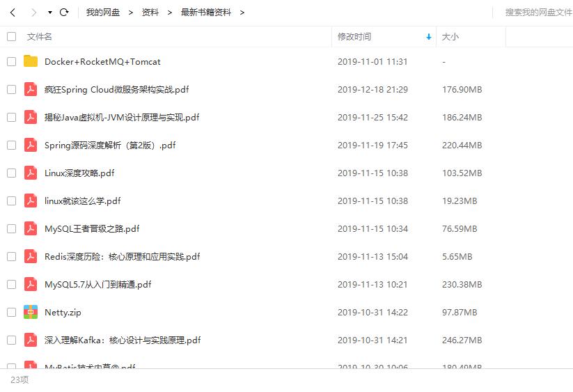This screenshot has height=392, width=573.
Task: Check the MySQL王者晋级之路.pdf row checkbox
Action: [12, 228]
